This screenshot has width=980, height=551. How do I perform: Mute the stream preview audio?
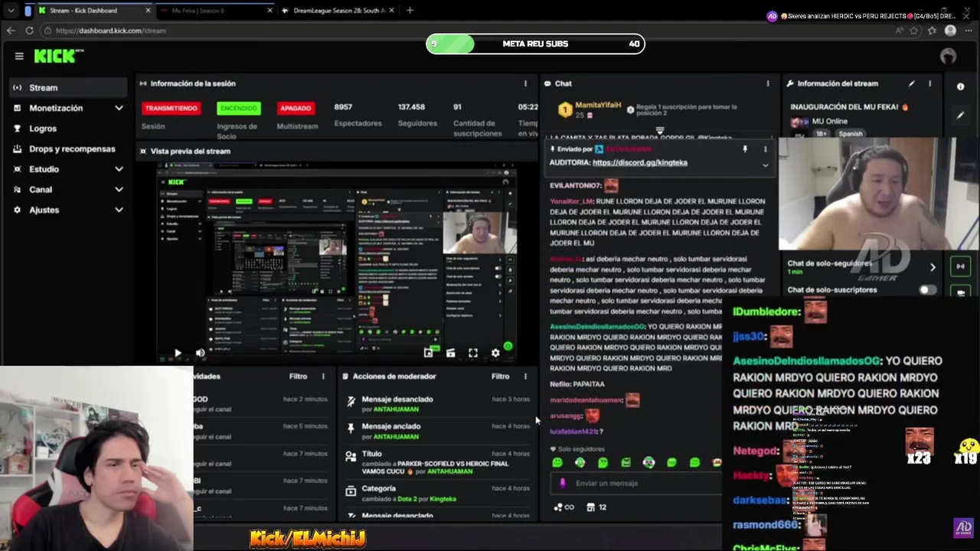click(200, 353)
